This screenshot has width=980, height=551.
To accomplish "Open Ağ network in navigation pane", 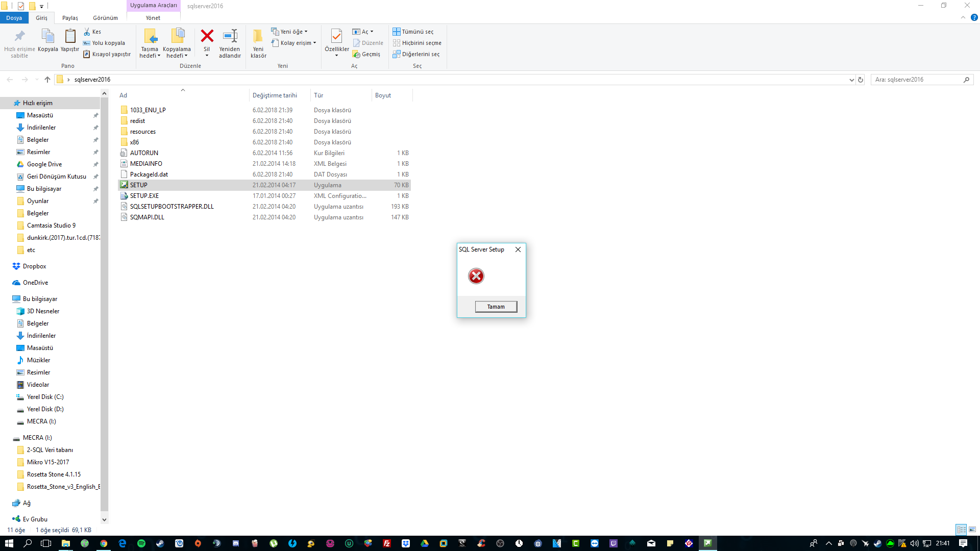I will [x=27, y=503].
